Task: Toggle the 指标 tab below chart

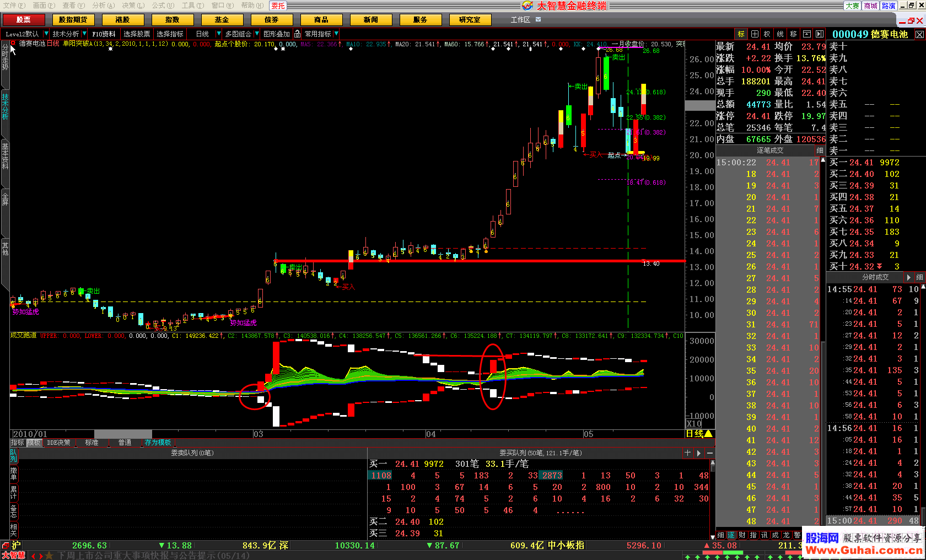Action: [18, 443]
